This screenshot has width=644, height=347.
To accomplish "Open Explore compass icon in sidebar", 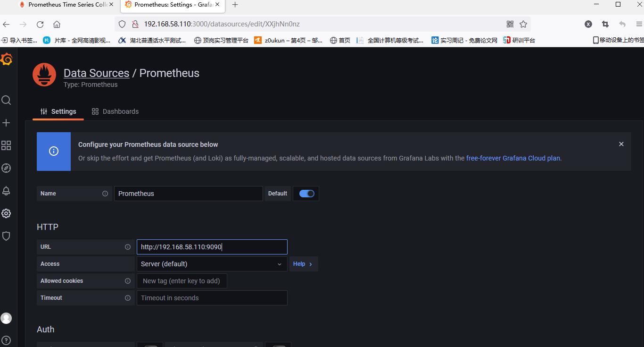I will [x=6, y=168].
